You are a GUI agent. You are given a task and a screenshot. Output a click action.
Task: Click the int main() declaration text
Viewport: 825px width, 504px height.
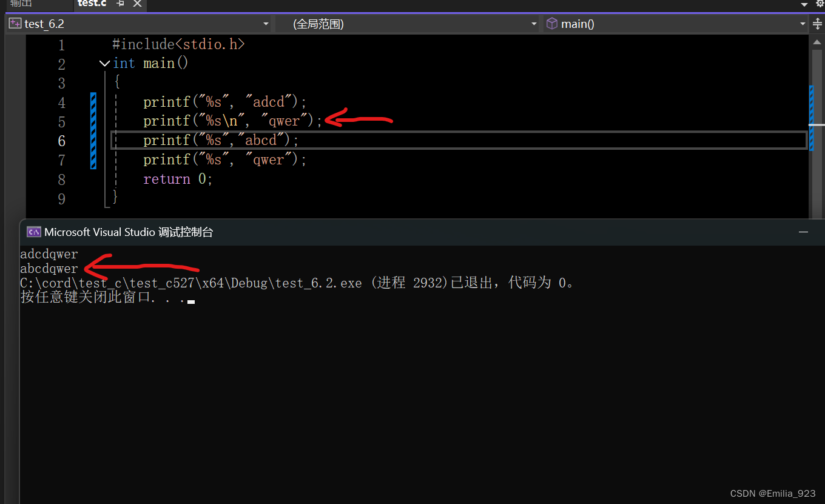[150, 63]
